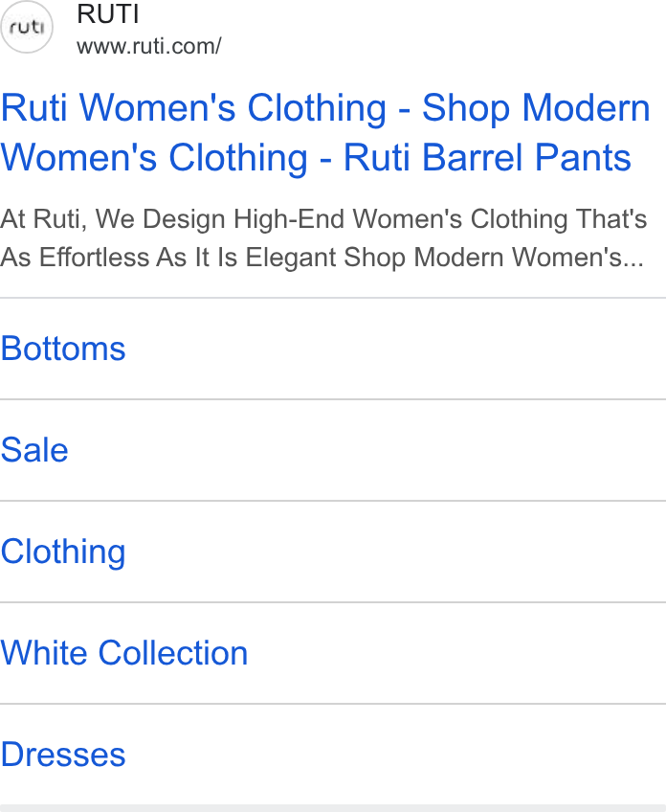Click the headline's second line 'Women's Clothing'

point(154,157)
